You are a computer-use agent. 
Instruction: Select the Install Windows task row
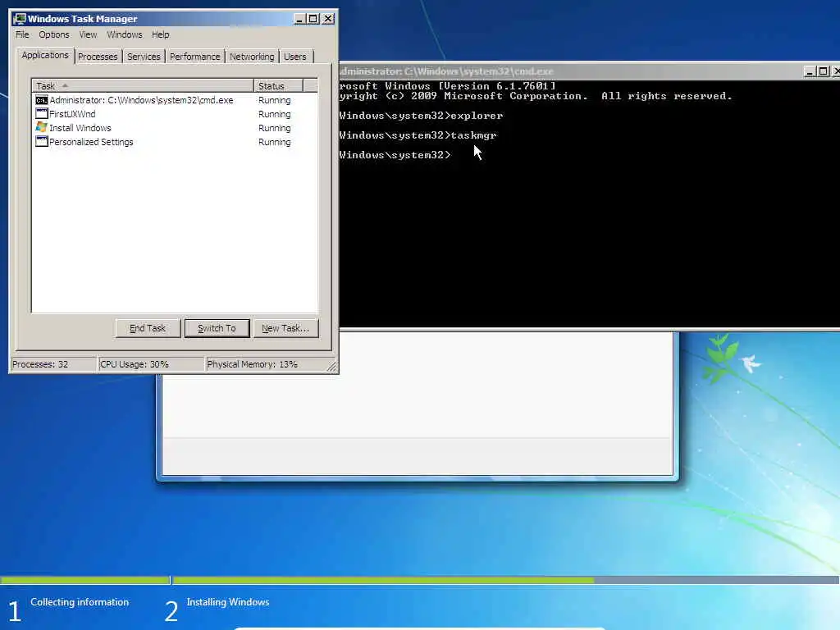click(175, 128)
